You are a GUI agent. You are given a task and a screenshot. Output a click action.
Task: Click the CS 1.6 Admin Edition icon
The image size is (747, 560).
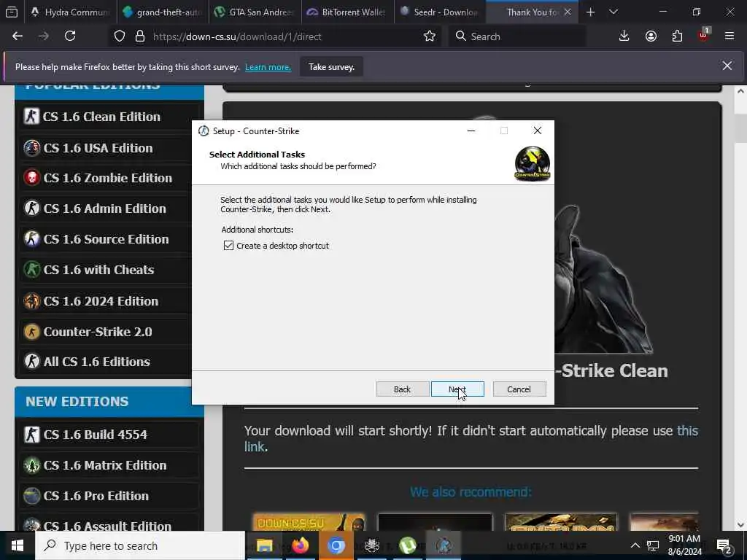pos(32,208)
